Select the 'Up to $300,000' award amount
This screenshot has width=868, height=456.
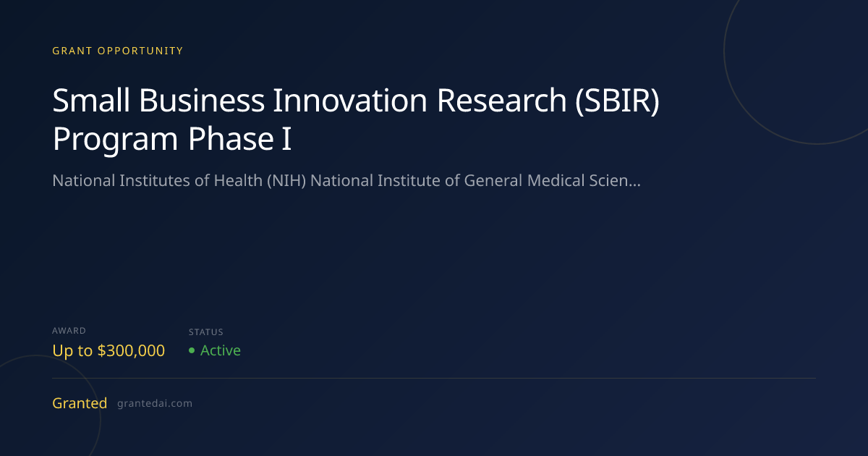coord(109,351)
